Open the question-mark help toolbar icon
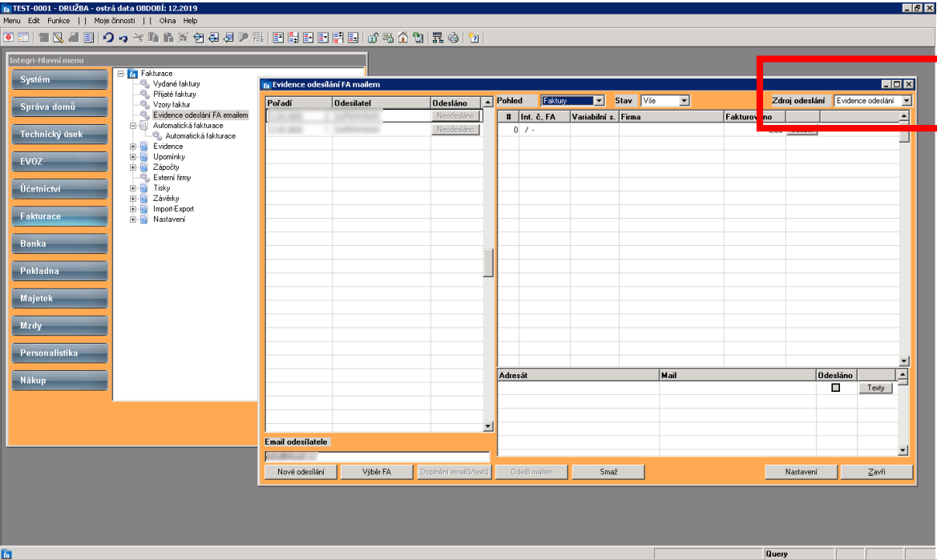Screen dimensions: 937x560 pyautogui.click(x=474, y=38)
